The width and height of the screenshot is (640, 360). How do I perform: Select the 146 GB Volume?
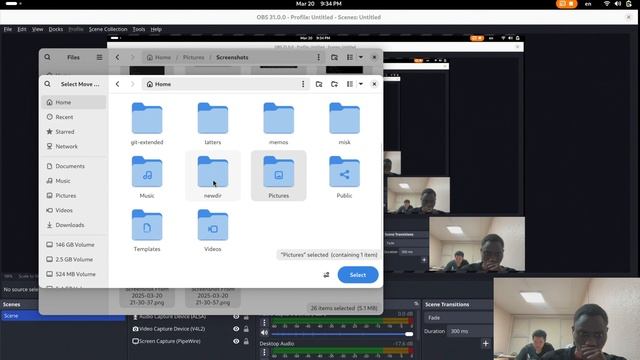pos(74,244)
